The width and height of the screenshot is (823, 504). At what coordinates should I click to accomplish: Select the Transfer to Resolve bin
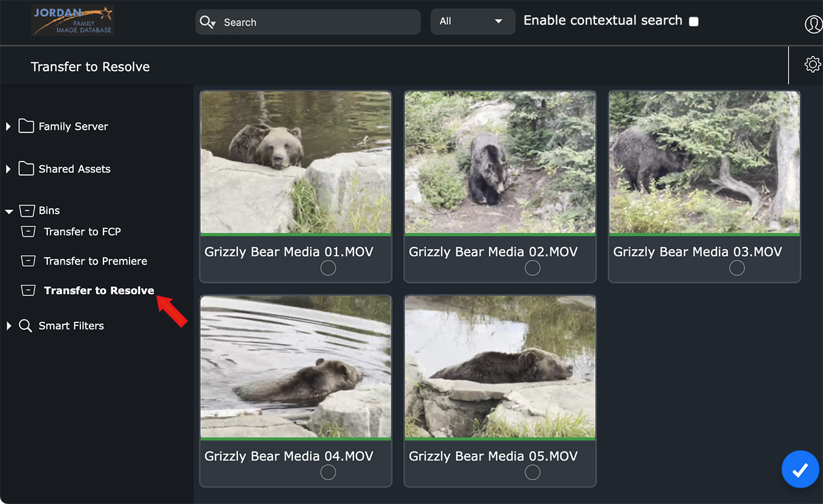[99, 290]
